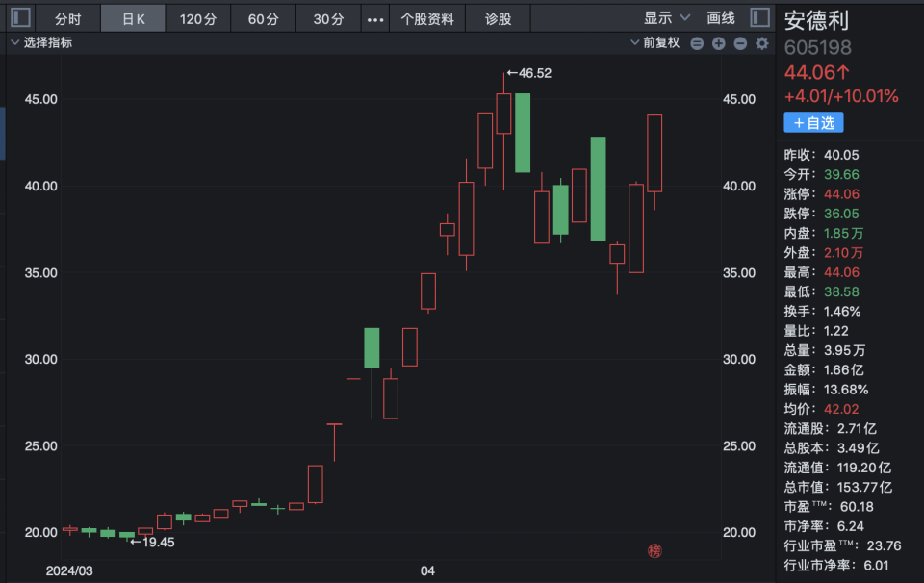This screenshot has width=924, height=583.
Task: Zoom out chart with minus icon
Action: click(740, 43)
